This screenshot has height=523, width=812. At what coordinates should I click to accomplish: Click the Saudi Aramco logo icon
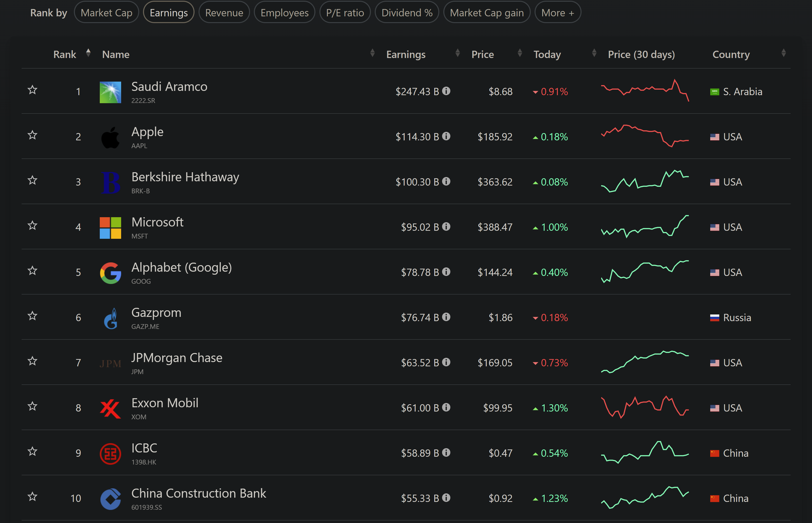(110, 92)
